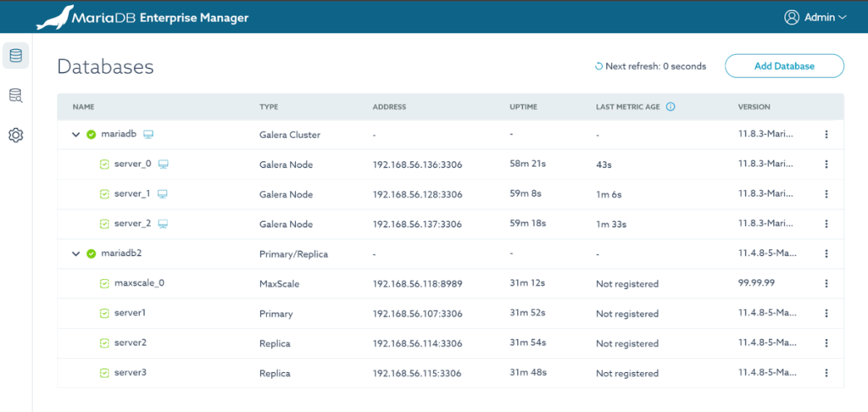Click Last Metric Age info icon
868x412 pixels.
pyautogui.click(x=670, y=107)
